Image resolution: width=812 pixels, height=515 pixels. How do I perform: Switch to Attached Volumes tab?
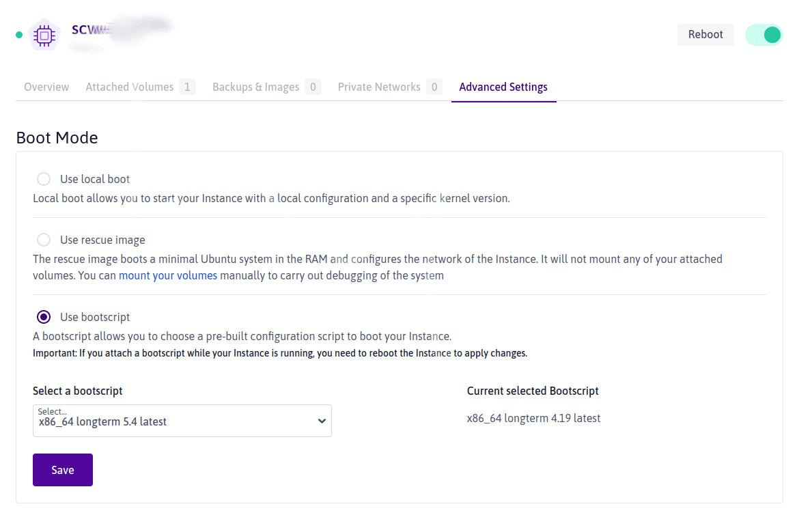tap(130, 87)
